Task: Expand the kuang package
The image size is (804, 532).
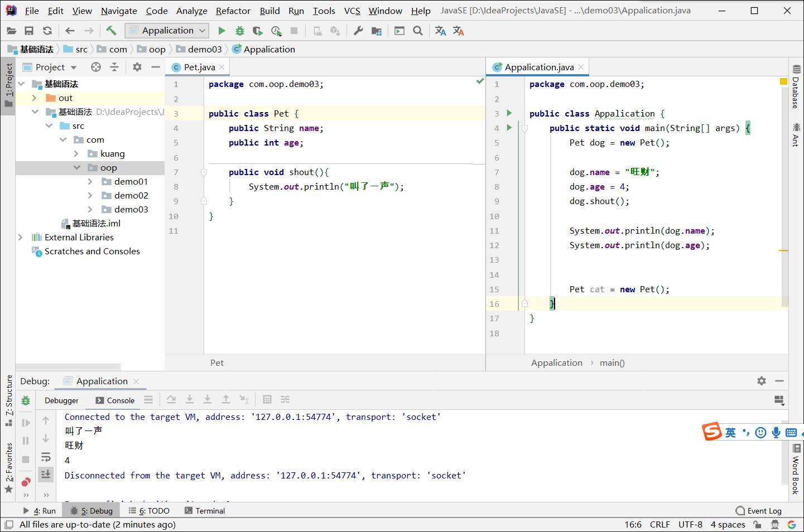Action: click(76, 153)
